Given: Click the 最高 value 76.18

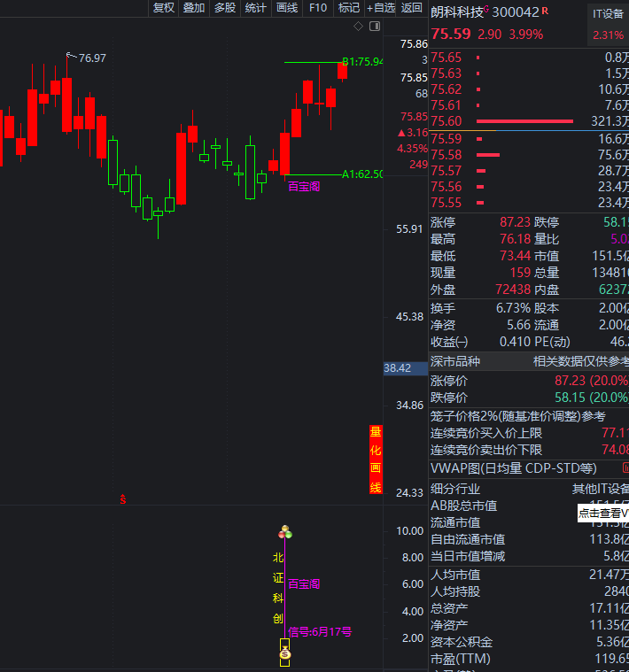Looking at the screenshot, I should [x=515, y=239].
